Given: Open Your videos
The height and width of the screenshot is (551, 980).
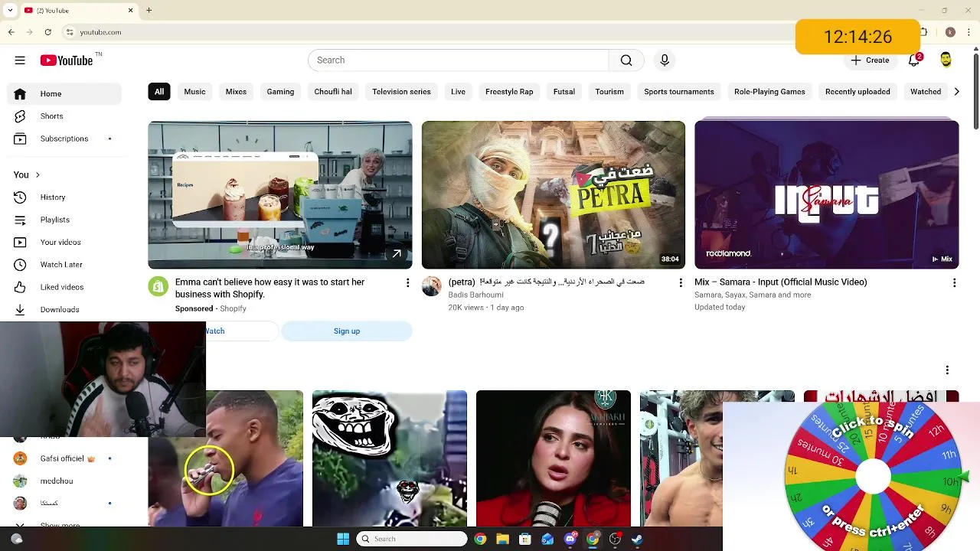Looking at the screenshot, I should coord(64,242).
